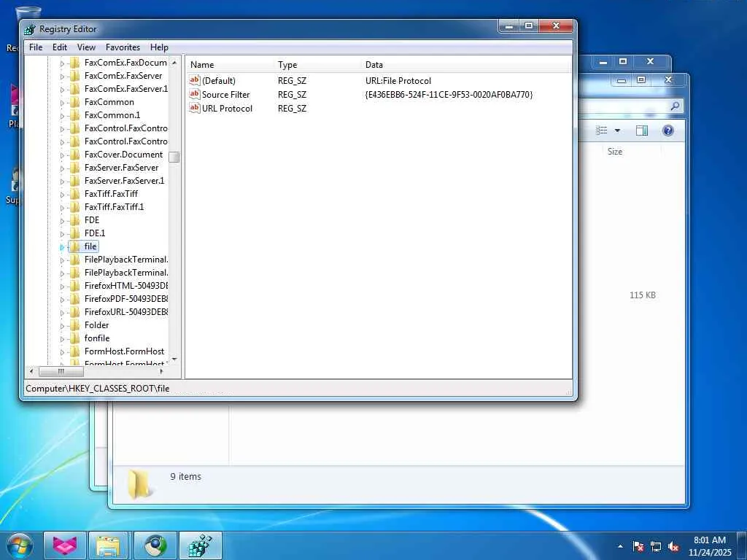Expand the FDE key
Image resolution: width=747 pixels, height=560 pixels.
[62, 220]
